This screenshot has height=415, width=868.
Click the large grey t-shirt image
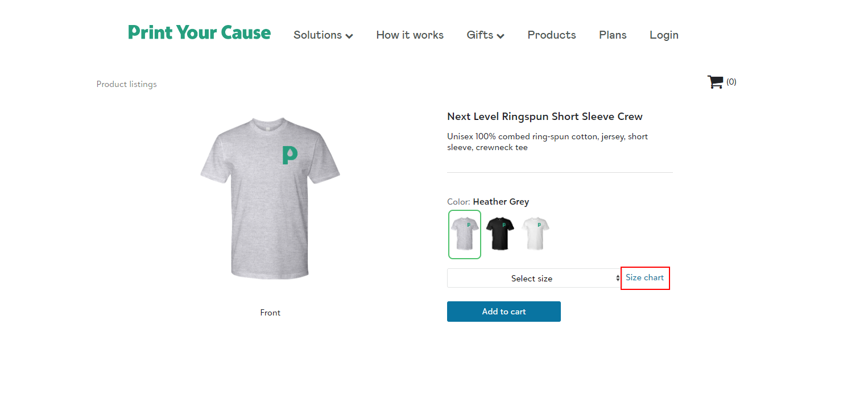coord(270,198)
